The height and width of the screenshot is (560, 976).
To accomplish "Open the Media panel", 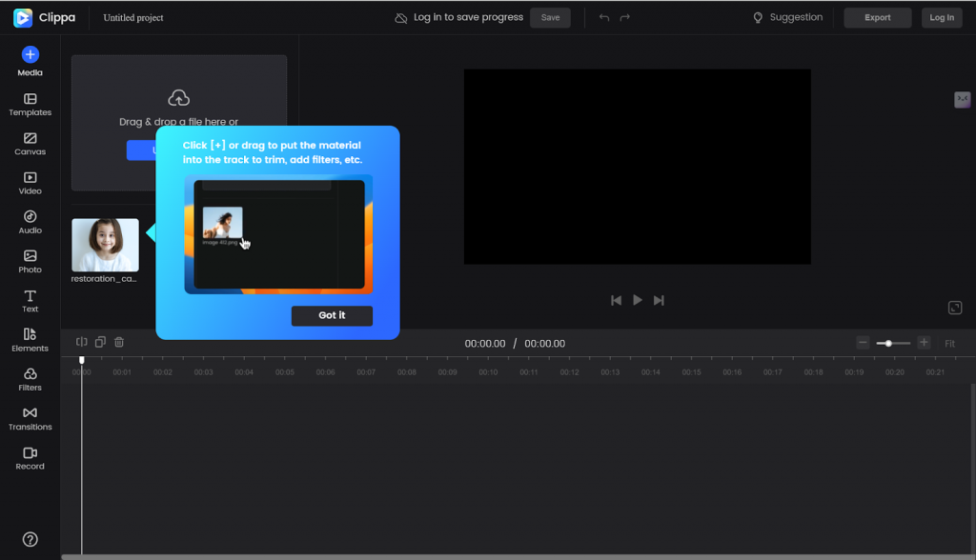I will pyautogui.click(x=30, y=62).
